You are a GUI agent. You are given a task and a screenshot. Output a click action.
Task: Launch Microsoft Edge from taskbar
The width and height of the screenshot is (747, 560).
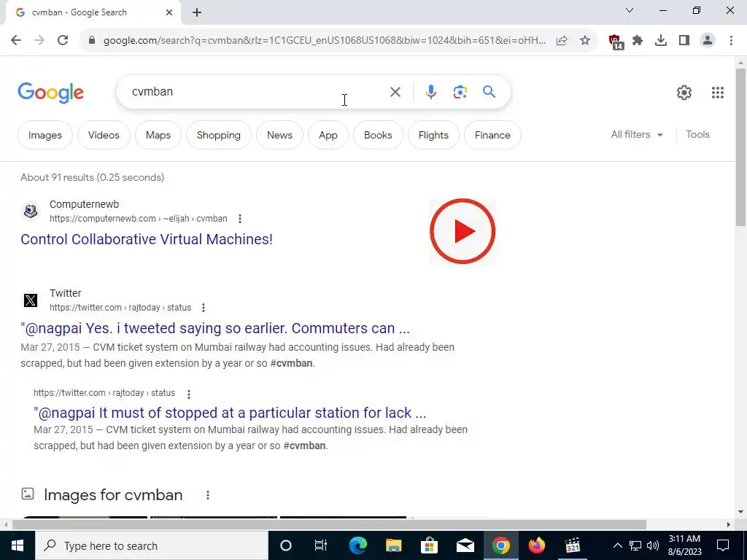357,545
